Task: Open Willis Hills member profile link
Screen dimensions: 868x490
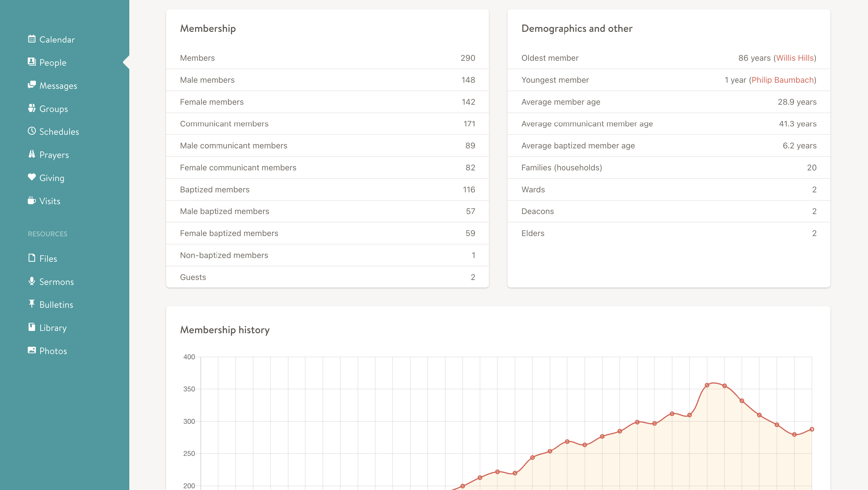Action: click(x=795, y=58)
